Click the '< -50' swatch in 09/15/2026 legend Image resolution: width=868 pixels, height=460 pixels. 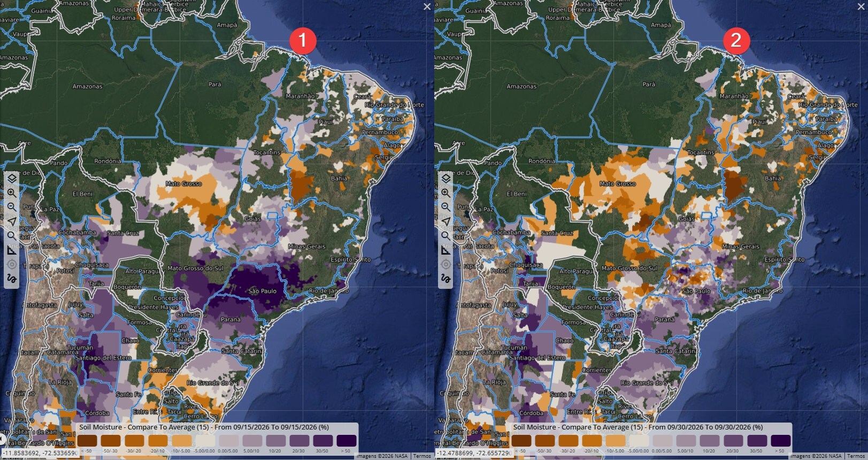[x=87, y=441]
